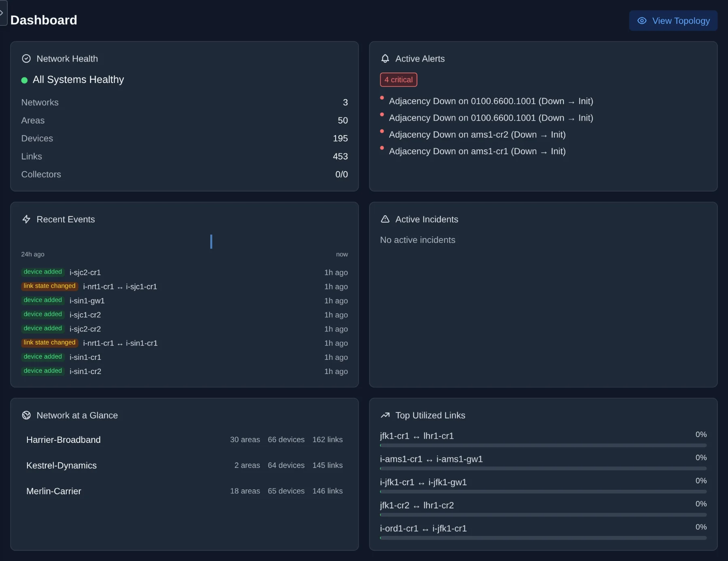
Task: Select link state changed i-nrt1-cr1 to i-sjc1-cr1
Action: (x=184, y=287)
